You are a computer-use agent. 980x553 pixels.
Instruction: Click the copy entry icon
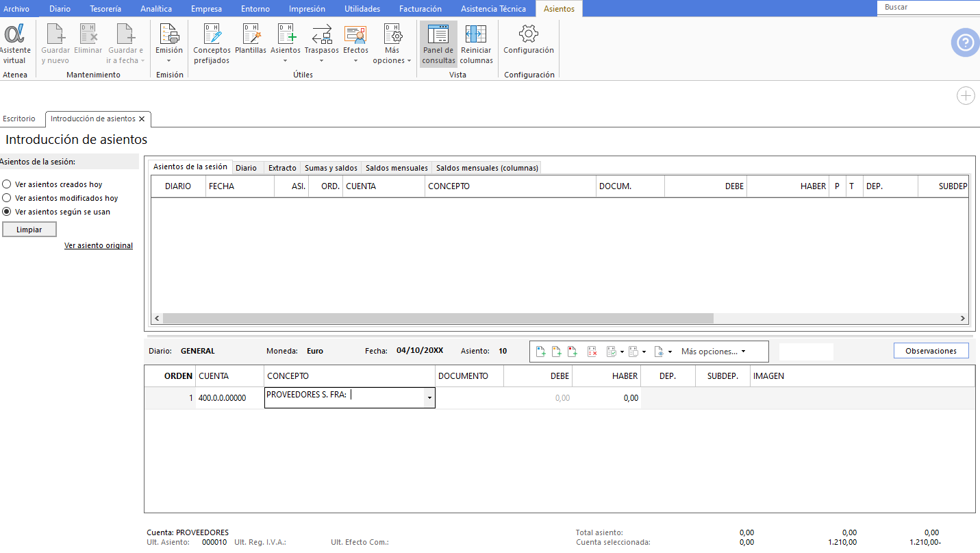[x=633, y=352]
